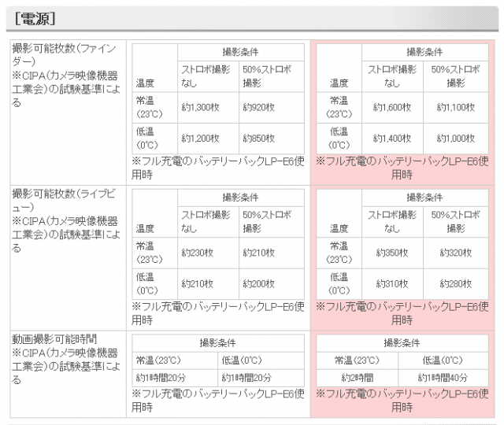This screenshot has height=425, width=504.
Task: Click the 約1,000枚 cell in pink table
Action: [x=456, y=139]
